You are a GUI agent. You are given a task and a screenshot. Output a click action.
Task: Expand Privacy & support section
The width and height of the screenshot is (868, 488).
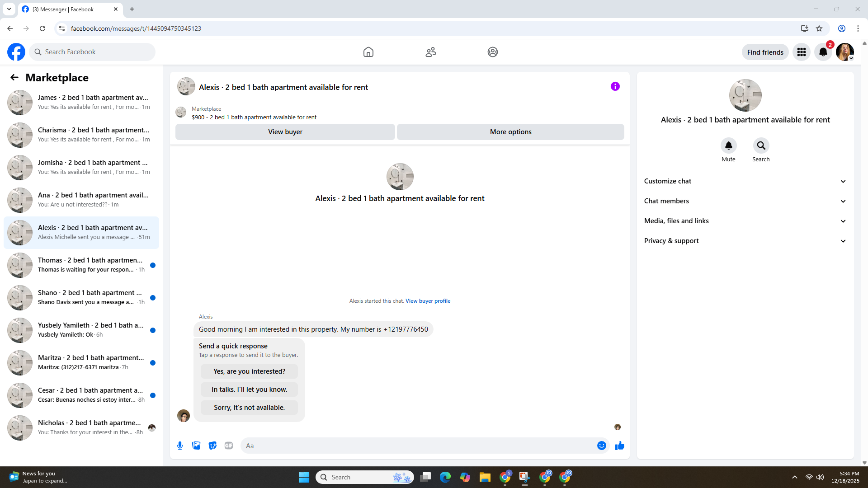[x=745, y=241]
